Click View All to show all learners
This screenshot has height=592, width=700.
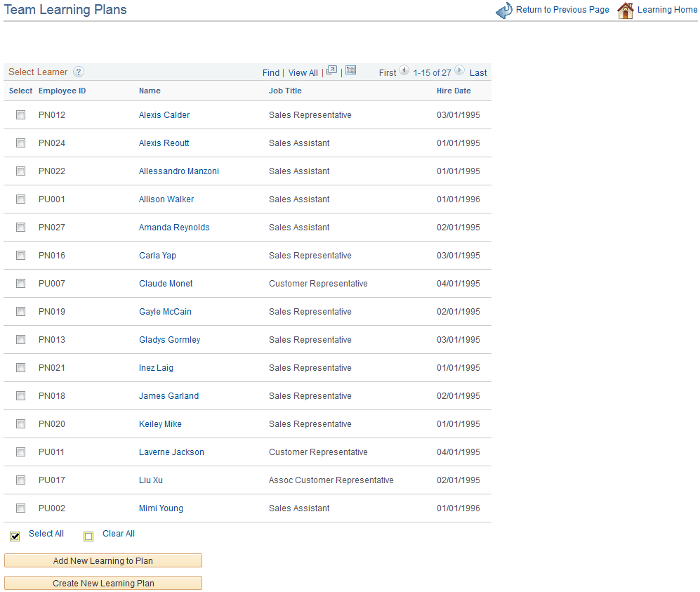303,72
